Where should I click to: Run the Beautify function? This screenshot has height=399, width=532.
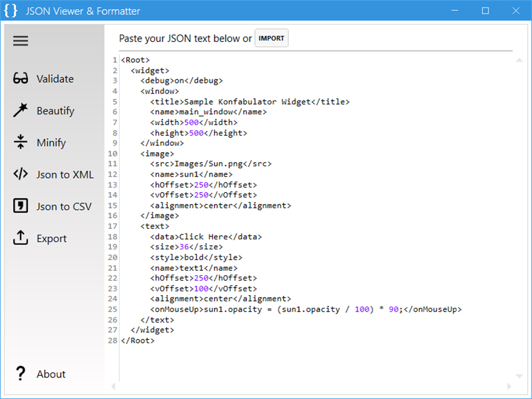pos(55,110)
